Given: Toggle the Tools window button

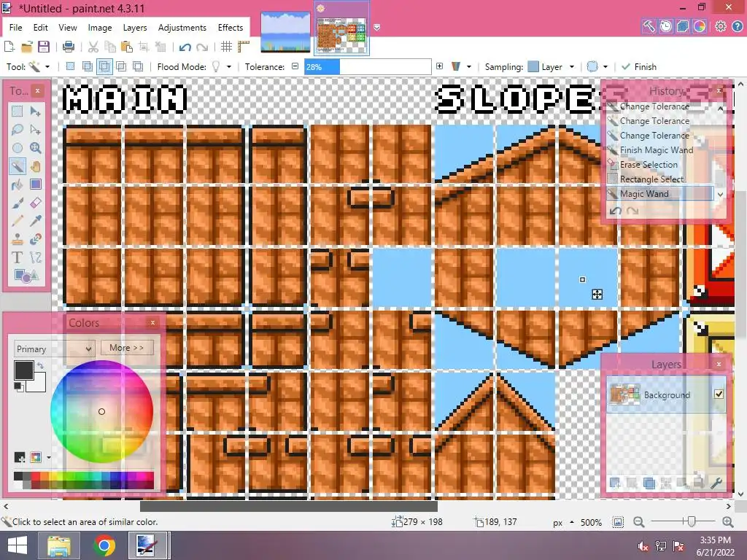Looking at the screenshot, I should [649, 26].
